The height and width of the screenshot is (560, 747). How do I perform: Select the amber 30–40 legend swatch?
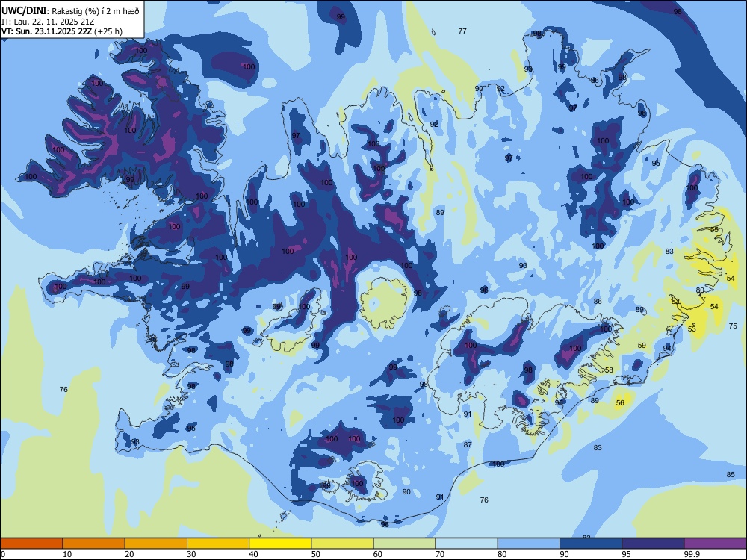(x=218, y=544)
